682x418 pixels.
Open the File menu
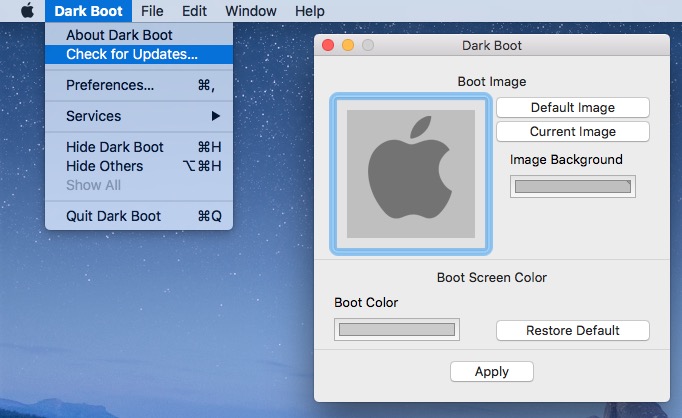pyautogui.click(x=152, y=11)
